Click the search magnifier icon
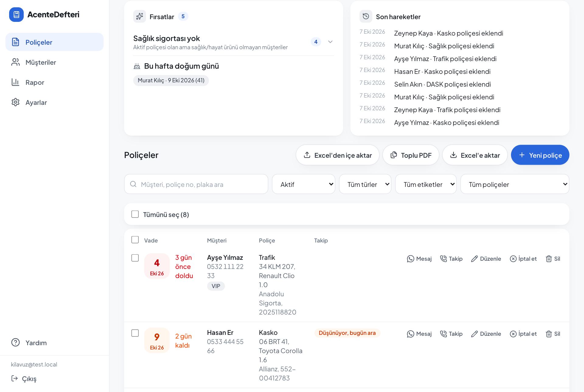This screenshot has width=584, height=392. [x=133, y=184]
